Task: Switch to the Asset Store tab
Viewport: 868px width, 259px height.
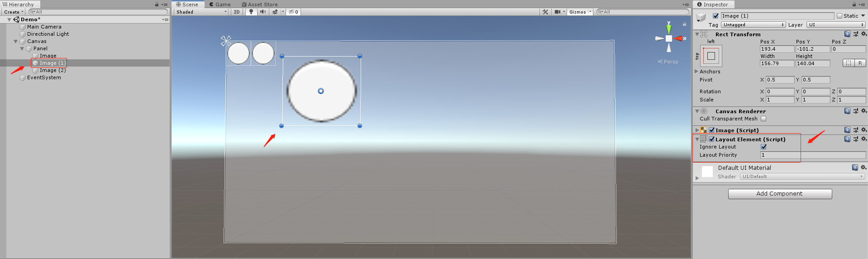Action: point(260,5)
